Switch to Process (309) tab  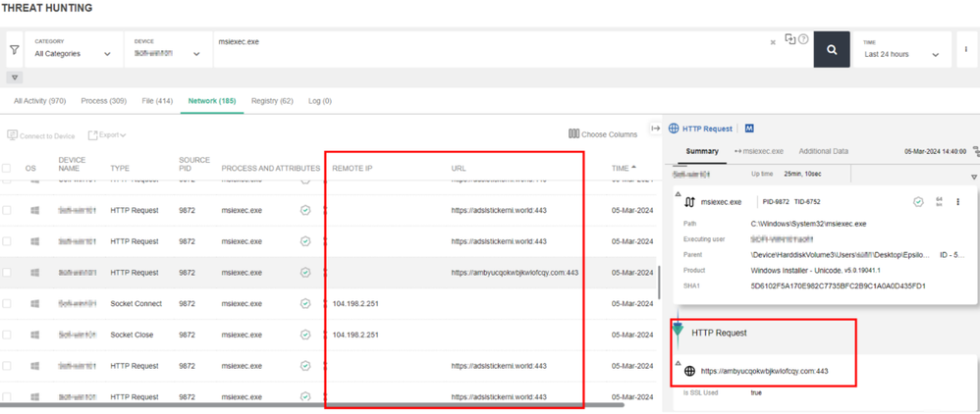click(x=103, y=100)
